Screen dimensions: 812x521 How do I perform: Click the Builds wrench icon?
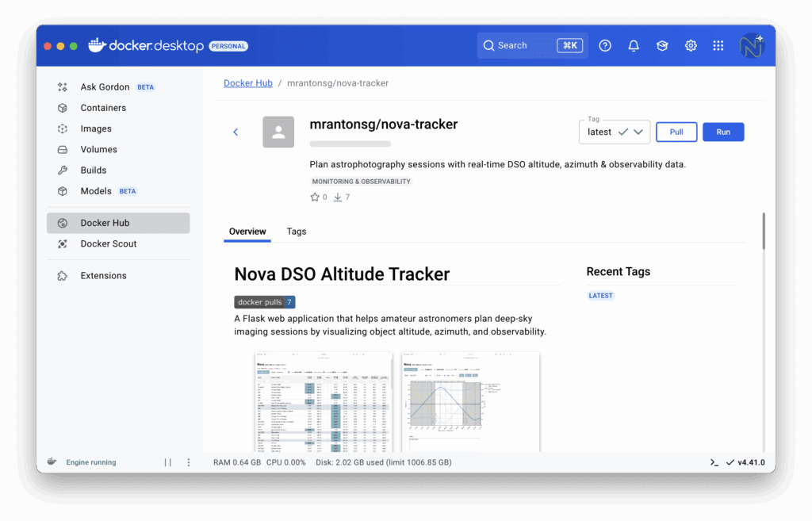coord(63,170)
